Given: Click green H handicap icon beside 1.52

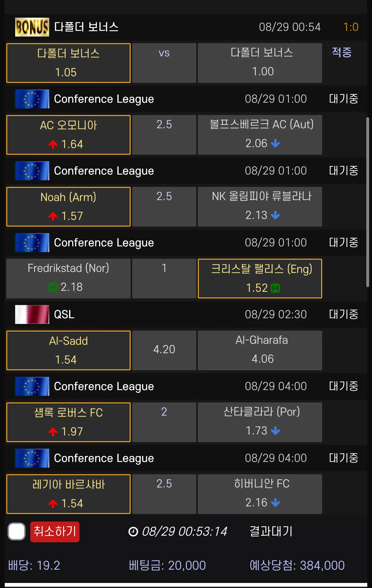Looking at the screenshot, I should coord(275,288).
